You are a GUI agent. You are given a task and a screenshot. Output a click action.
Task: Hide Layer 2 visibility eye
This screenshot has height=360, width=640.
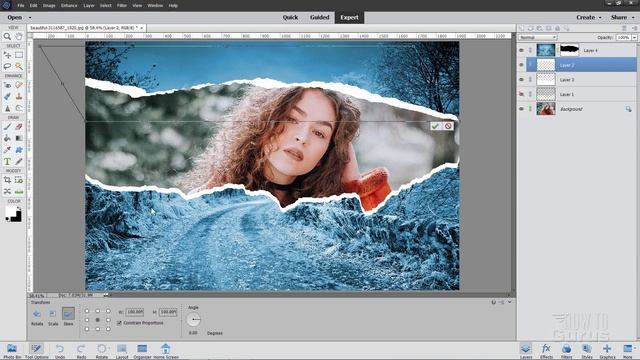[x=521, y=65]
